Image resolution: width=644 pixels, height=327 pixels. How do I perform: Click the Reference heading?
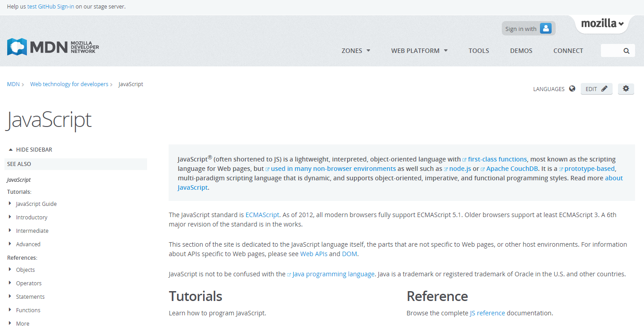click(437, 296)
